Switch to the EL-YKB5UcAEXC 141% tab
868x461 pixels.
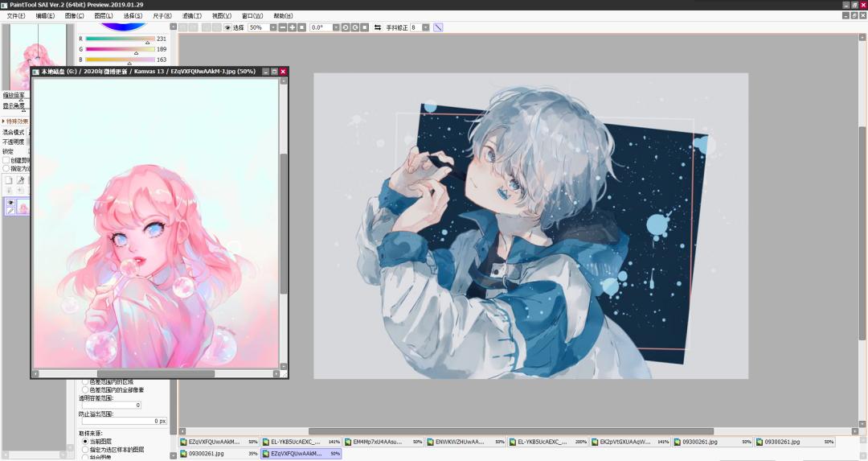click(x=301, y=442)
